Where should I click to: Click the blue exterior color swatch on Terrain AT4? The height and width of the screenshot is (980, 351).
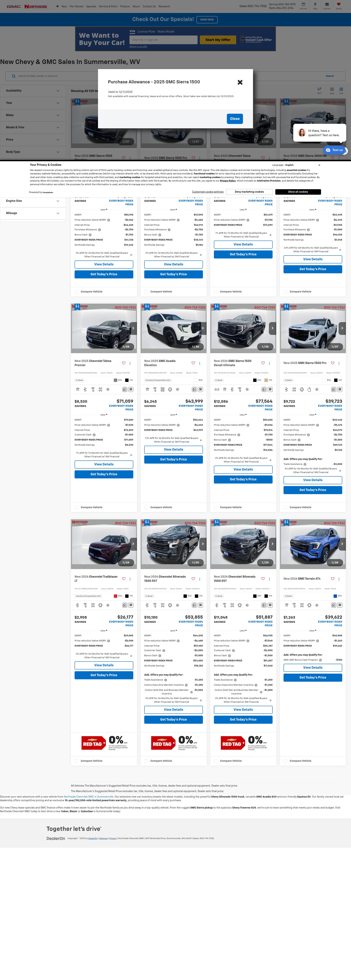point(335,596)
